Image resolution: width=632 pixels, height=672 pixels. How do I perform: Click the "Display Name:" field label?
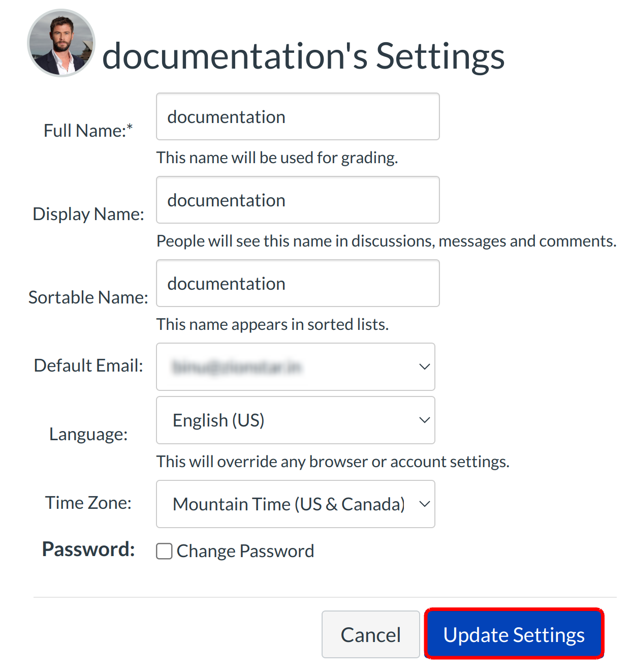[88, 214]
